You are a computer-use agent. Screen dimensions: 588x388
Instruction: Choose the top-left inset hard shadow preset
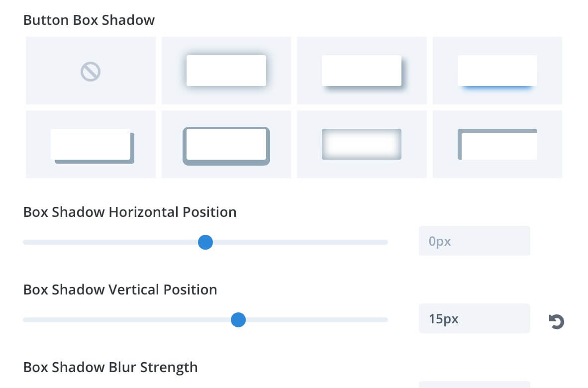(497, 144)
